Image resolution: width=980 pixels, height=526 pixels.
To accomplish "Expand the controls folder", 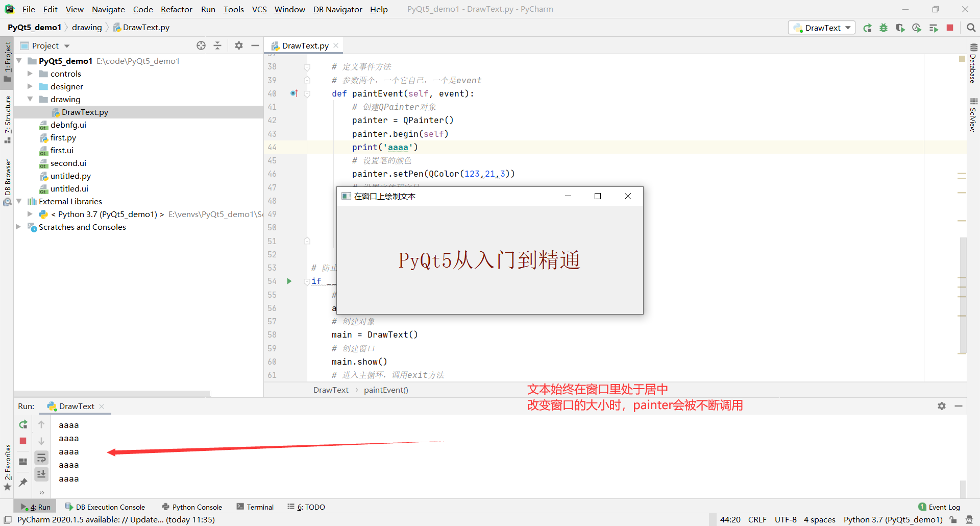I will (30, 74).
